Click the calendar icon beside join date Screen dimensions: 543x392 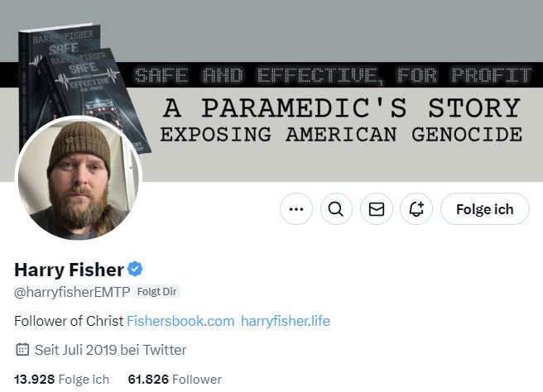click(x=22, y=349)
